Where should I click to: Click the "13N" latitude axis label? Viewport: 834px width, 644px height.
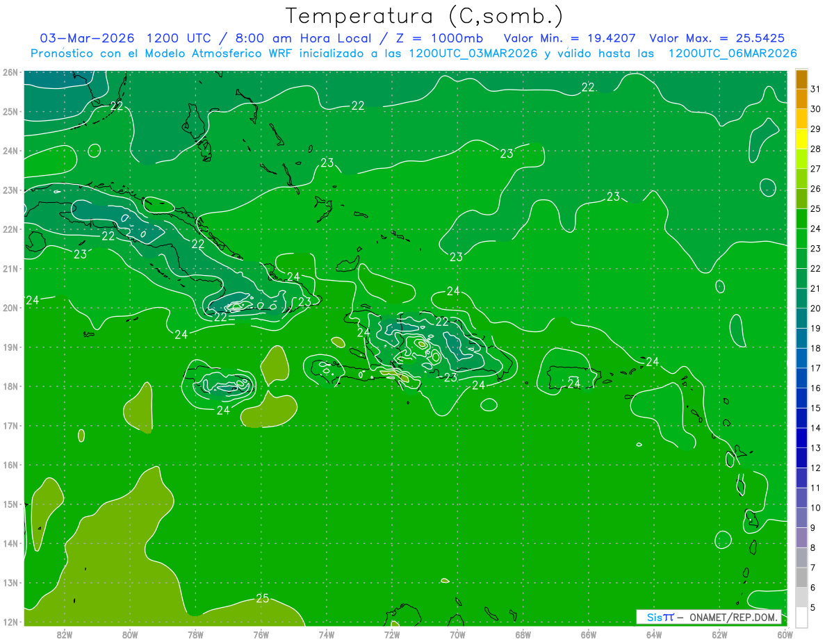pos(10,582)
